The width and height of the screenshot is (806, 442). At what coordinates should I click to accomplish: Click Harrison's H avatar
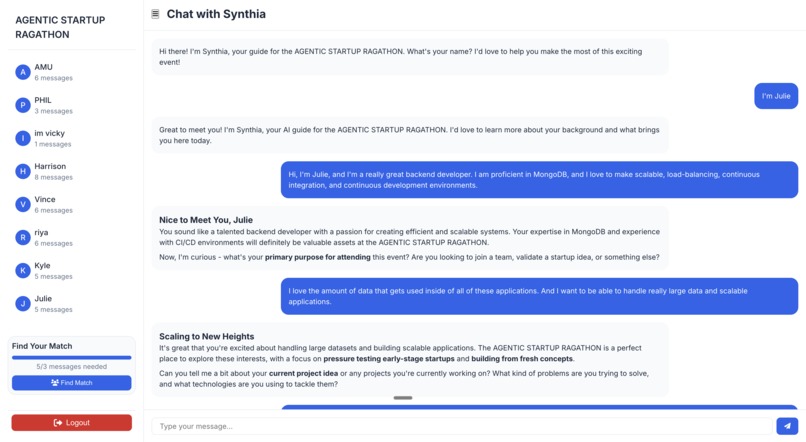(x=23, y=172)
